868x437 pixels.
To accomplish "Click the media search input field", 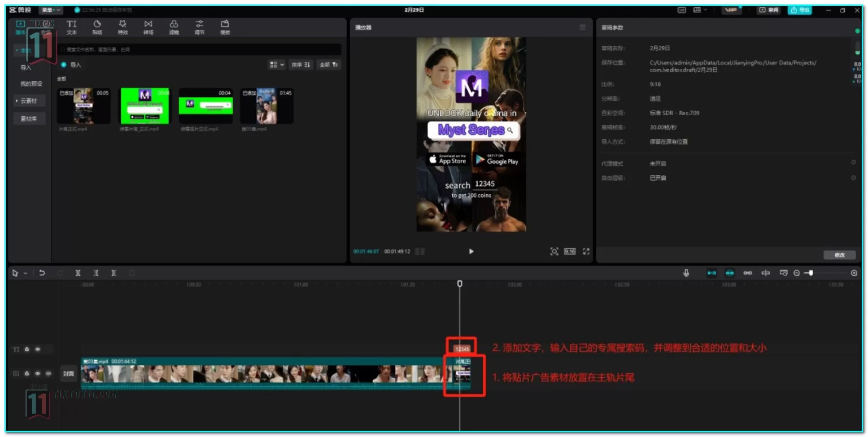I will tap(200, 49).
